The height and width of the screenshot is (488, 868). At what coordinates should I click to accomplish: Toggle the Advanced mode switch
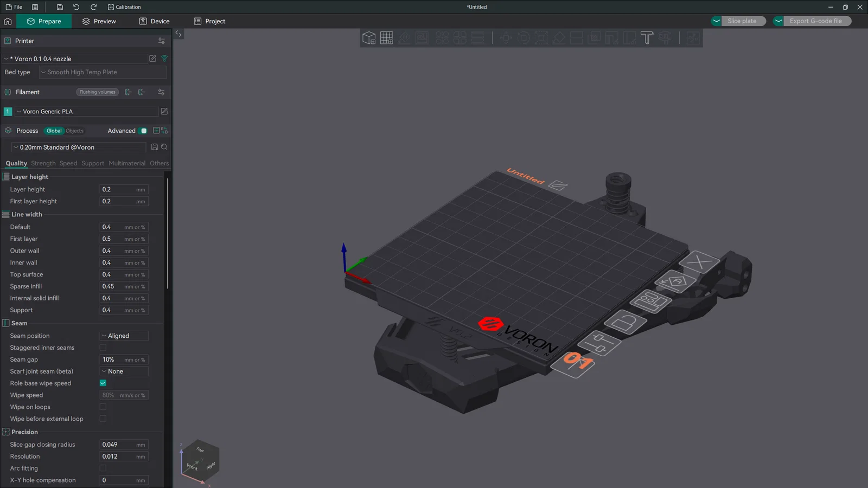[143, 131]
